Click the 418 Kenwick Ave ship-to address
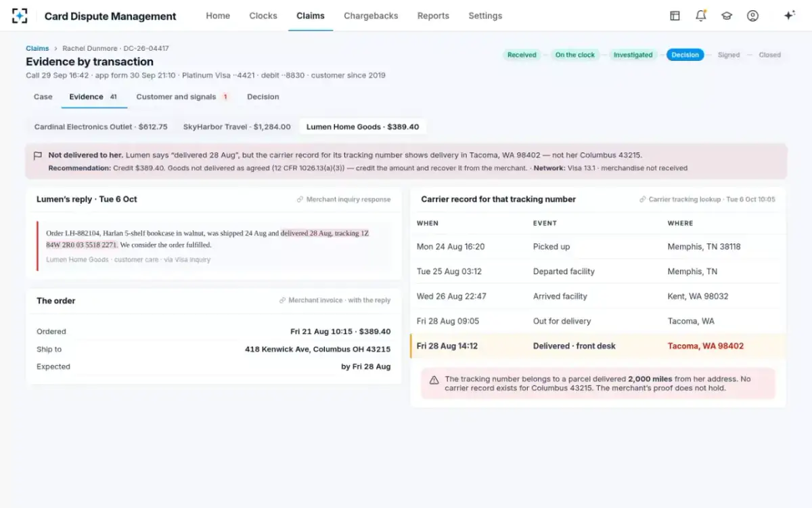 [317, 350]
